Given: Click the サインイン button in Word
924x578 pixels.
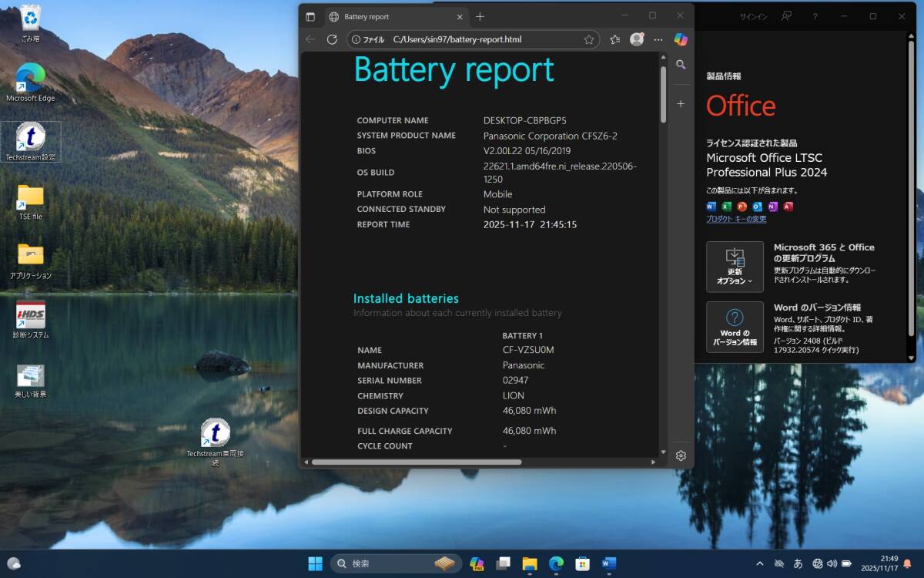Looking at the screenshot, I should (x=752, y=16).
